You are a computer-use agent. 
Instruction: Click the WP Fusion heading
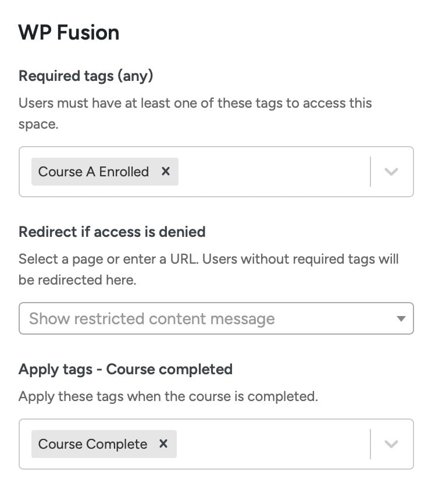pyautogui.click(x=69, y=32)
